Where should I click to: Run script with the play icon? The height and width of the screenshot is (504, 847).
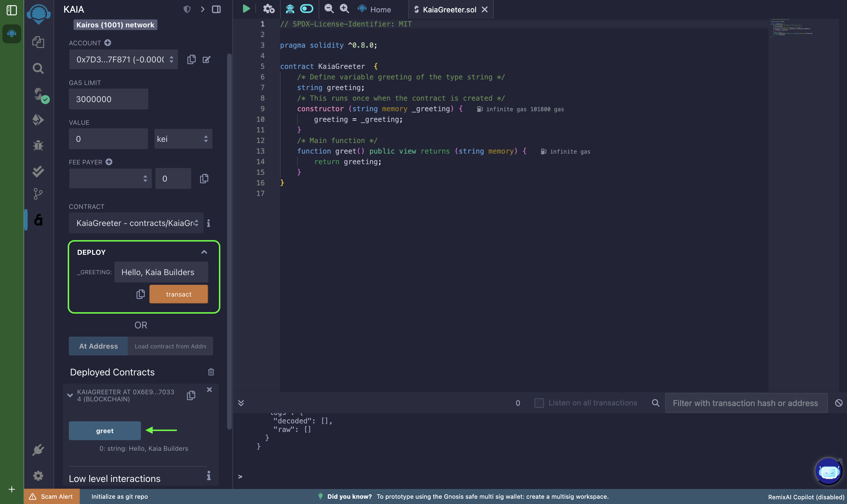point(246,9)
